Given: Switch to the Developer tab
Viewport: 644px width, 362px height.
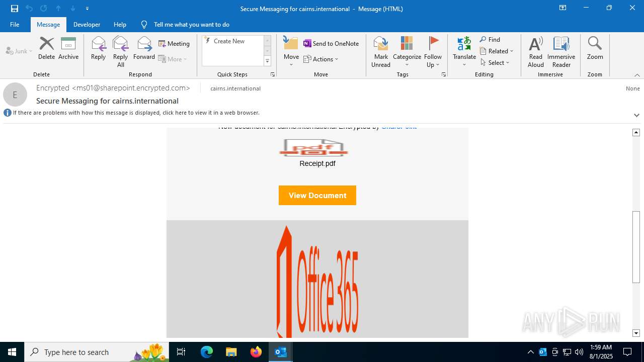Looking at the screenshot, I should click(x=87, y=24).
